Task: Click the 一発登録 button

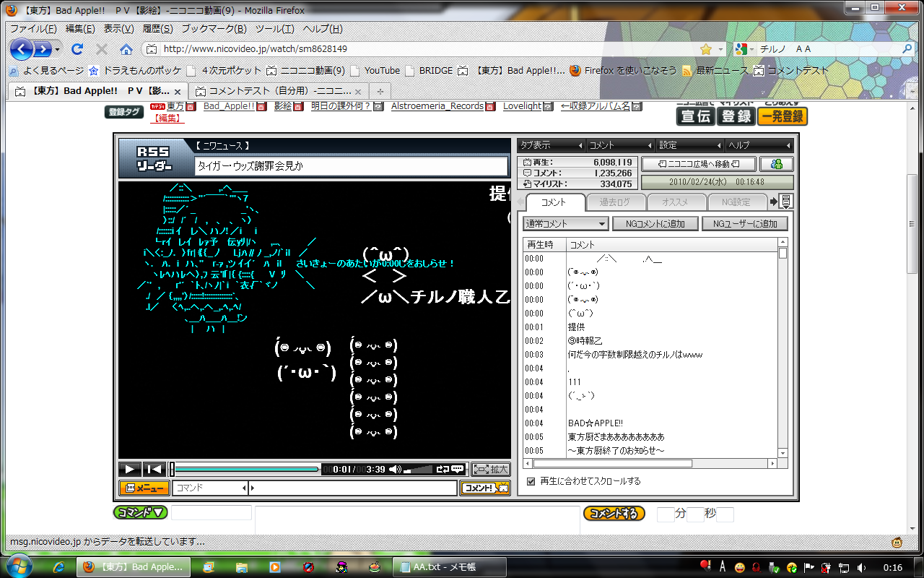Action: [783, 116]
